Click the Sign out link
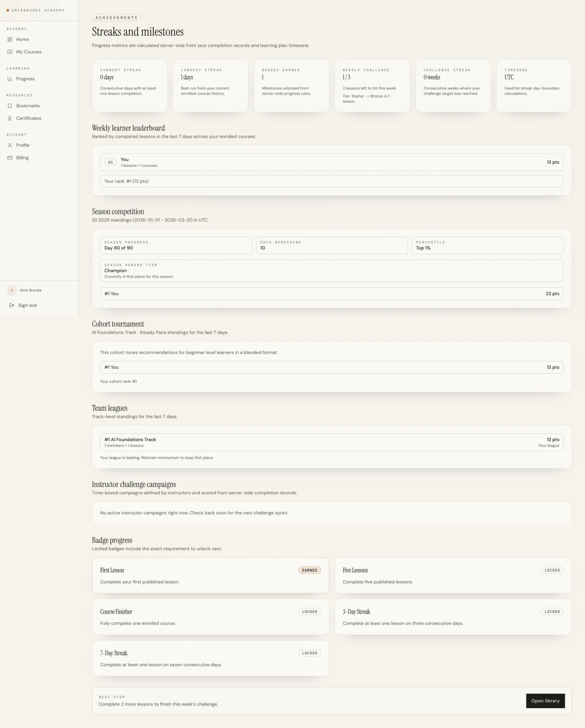 (27, 305)
